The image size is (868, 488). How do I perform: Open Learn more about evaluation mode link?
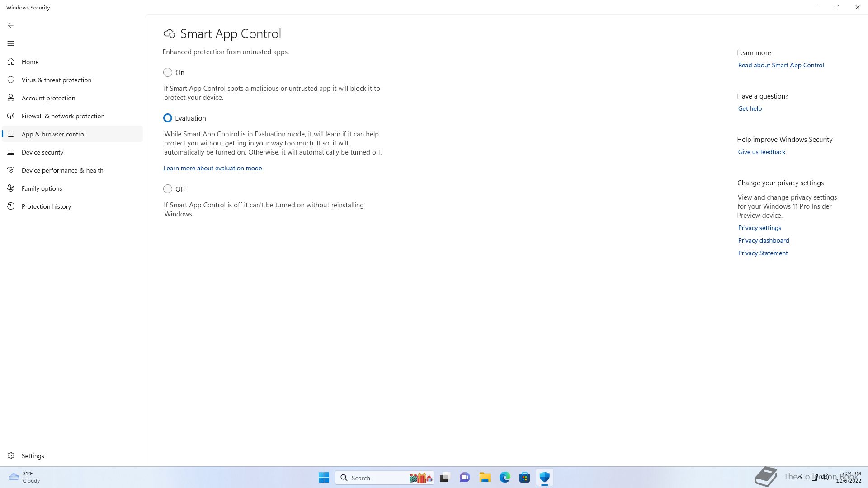tap(212, 168)
